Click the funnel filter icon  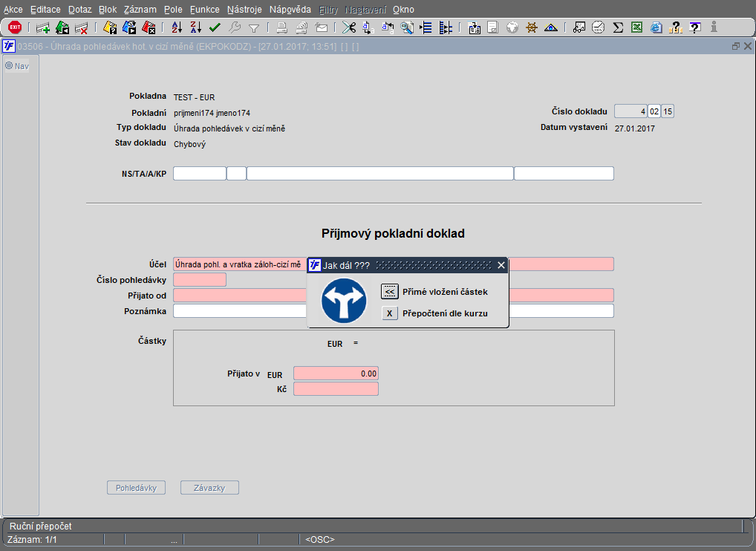253,28
